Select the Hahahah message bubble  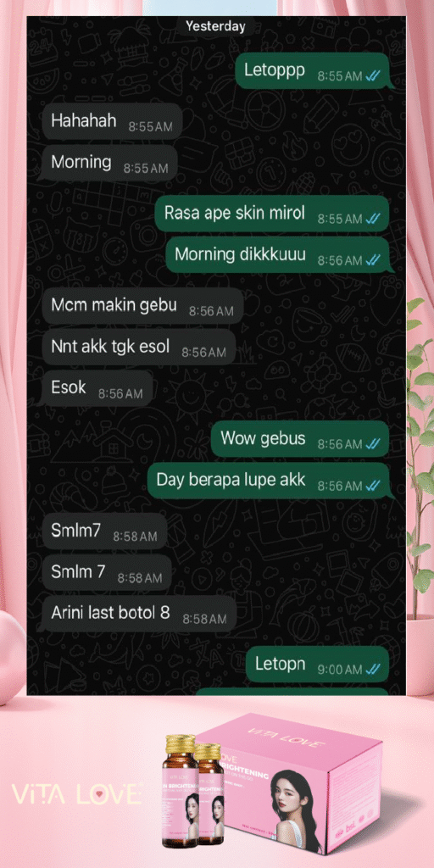[111, 121]
